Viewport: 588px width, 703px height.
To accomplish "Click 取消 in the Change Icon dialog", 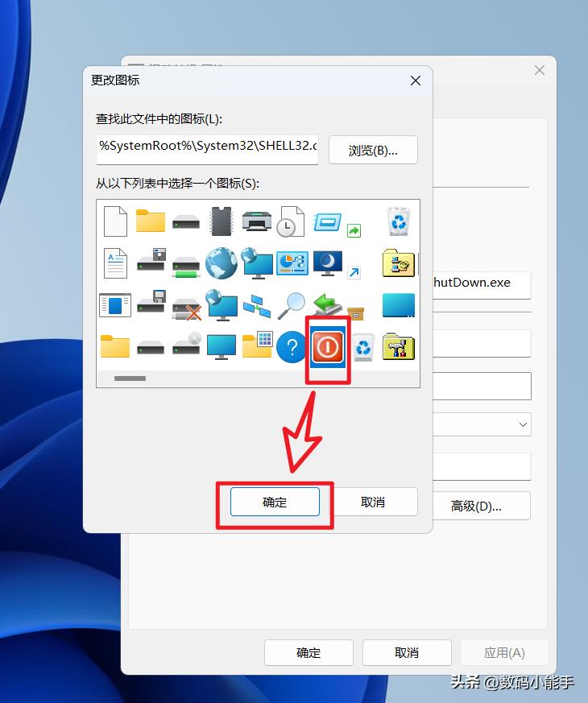I will (x=373, y=502).
